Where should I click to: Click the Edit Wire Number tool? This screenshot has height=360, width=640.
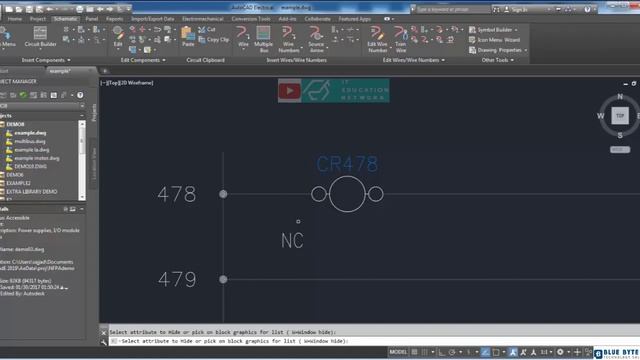[377, 39]
